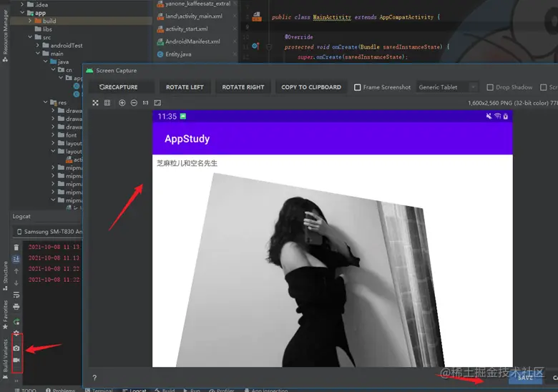Viewport: 558px width, 392px height.
Task: Tick the checkbox right of Drop Shadow
Action: coord(544,87)
